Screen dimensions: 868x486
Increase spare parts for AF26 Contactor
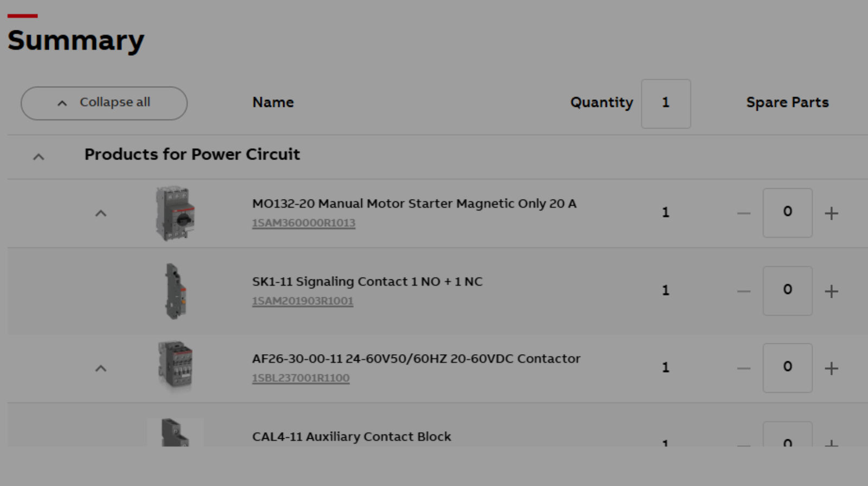[x=831, y=368]
